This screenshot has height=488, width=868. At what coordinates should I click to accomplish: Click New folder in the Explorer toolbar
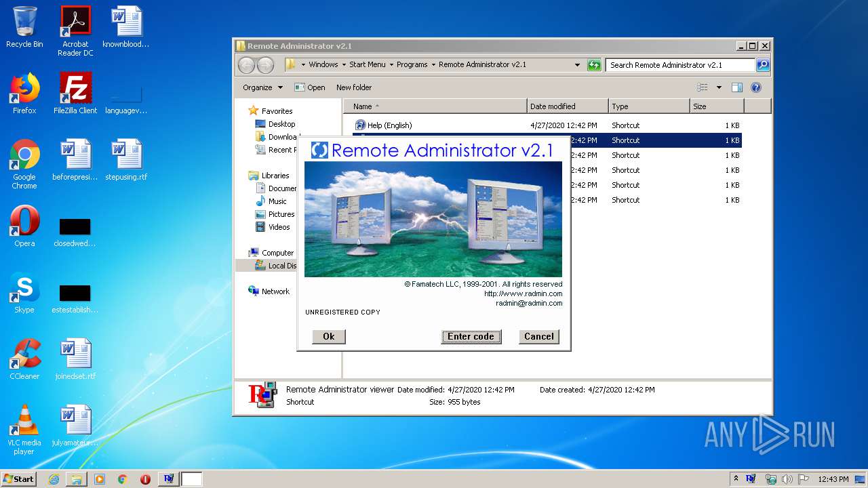pos(354,87)
